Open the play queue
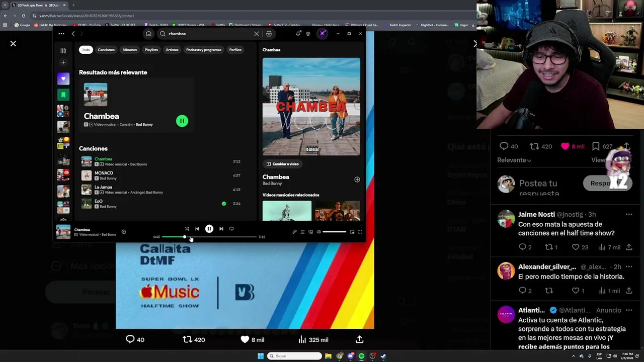This screenshot has width=644, height=362. [302, 232]
